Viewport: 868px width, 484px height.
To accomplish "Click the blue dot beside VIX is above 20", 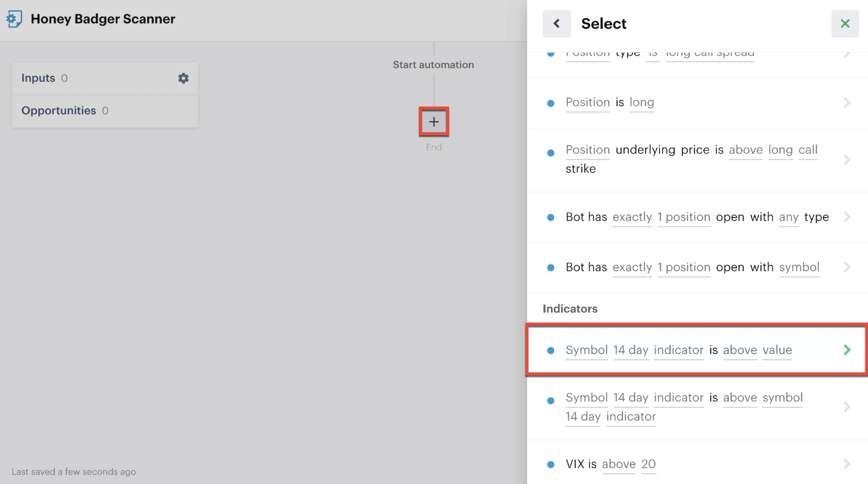I will click(x=551, y=464).
